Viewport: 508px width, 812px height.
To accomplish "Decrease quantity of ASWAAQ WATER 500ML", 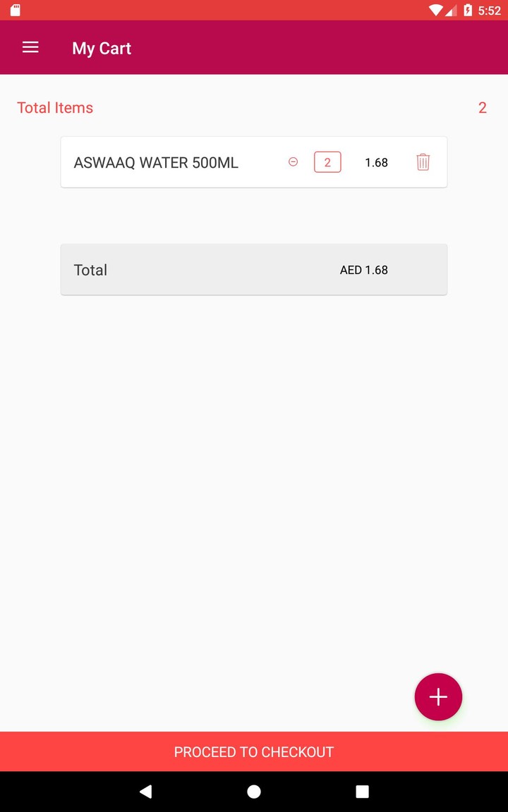I will click(x=294, y=162).
